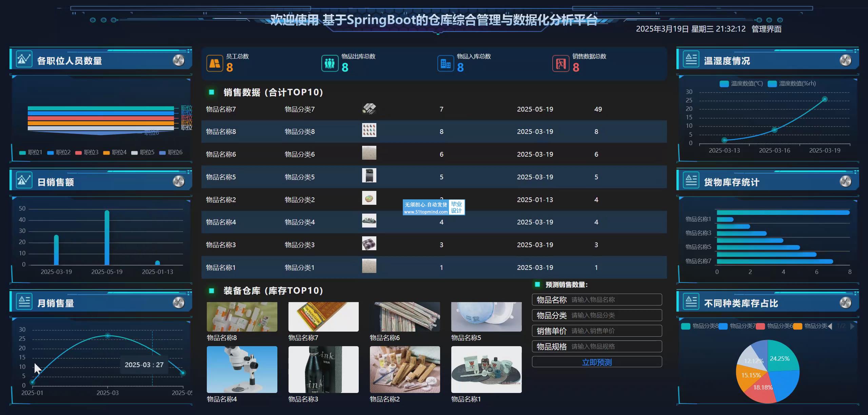Go to next pie legend page arrow
868x415 pixels.
852,326
